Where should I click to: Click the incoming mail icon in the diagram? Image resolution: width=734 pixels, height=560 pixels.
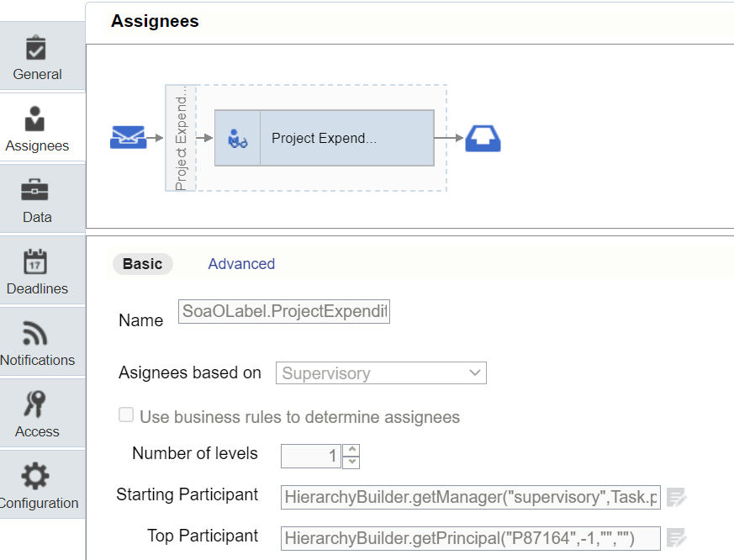[128, 138]
